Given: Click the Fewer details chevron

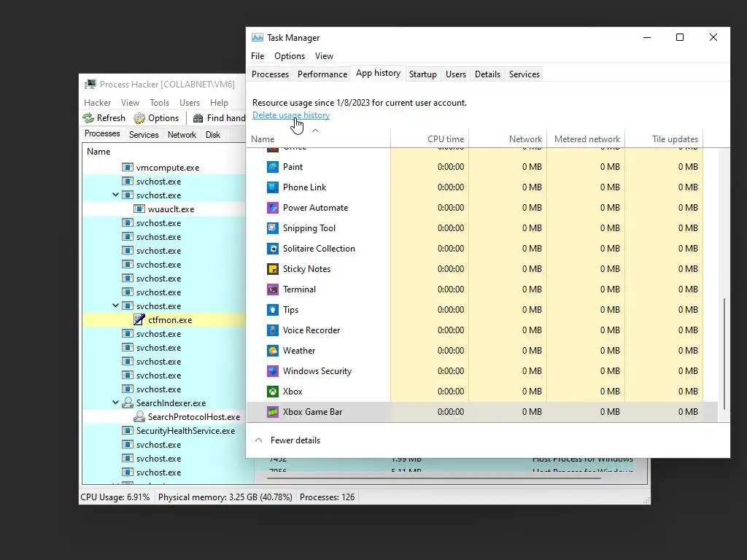Looking at the screenshot, I should point(259,440).
